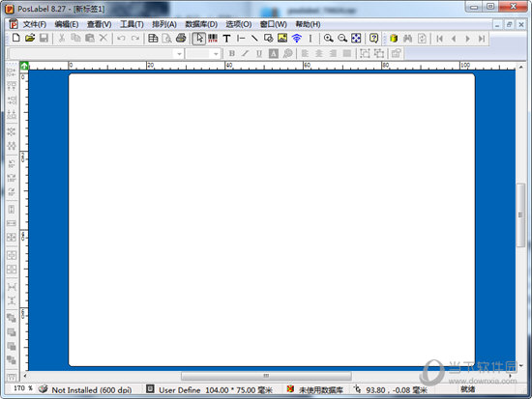Select the RFID wireless signal tool
The width and height of the screenshot is (532, 399).
(x=297, y=39)
